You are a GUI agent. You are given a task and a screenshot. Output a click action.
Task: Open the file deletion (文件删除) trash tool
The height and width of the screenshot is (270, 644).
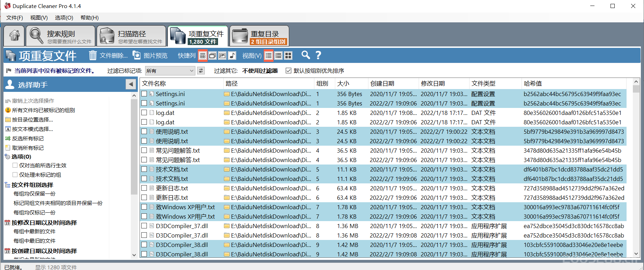pos(108,56)
